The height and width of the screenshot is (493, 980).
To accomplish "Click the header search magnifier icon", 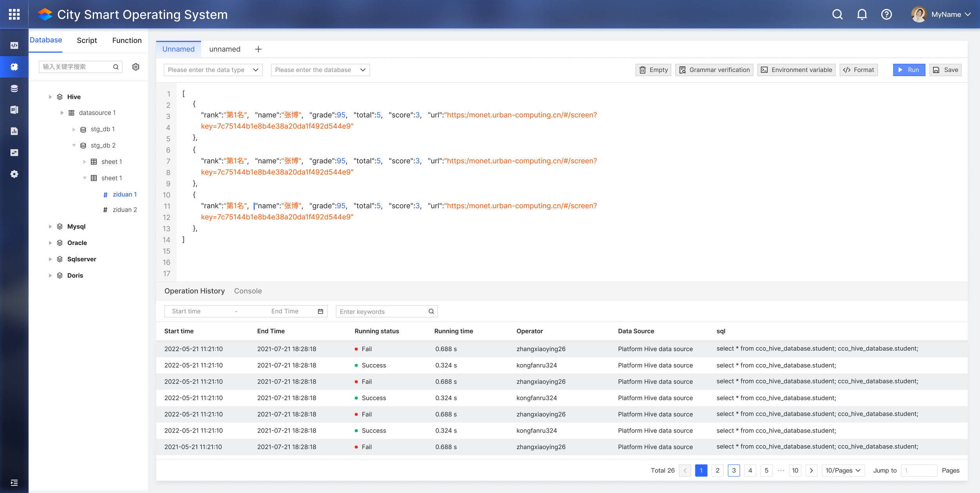I will pos(837,14).
